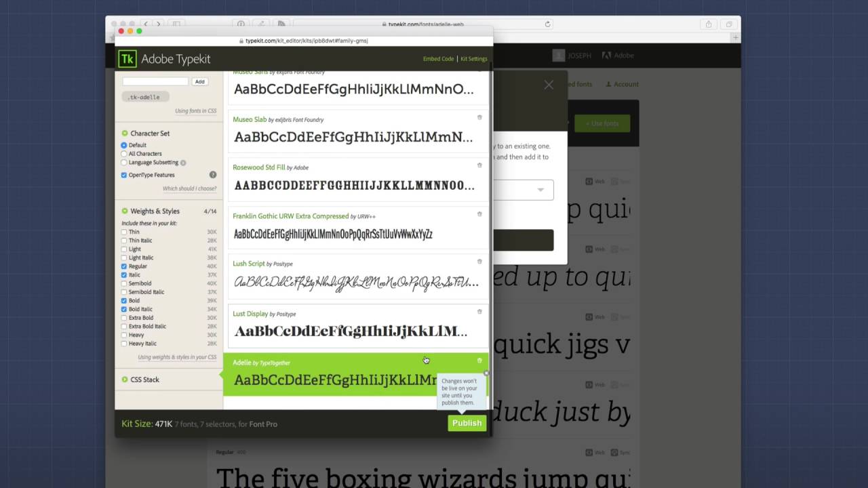The image size is (868, 488).
Task: Open new tab plus icon in background Safari
Action: coord(735,38)
